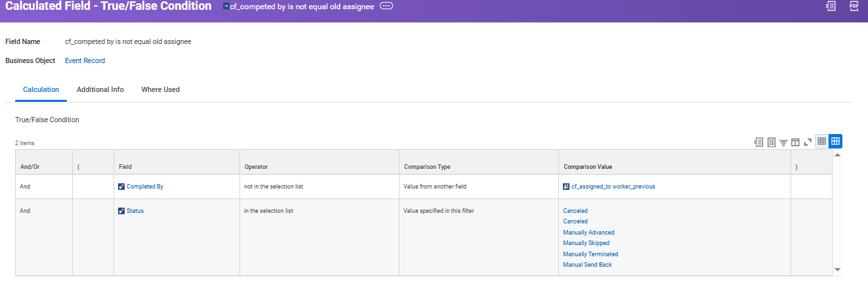868x295 pixels.
Task: Export page to Excel from purple header
Action: pos(831,6)
